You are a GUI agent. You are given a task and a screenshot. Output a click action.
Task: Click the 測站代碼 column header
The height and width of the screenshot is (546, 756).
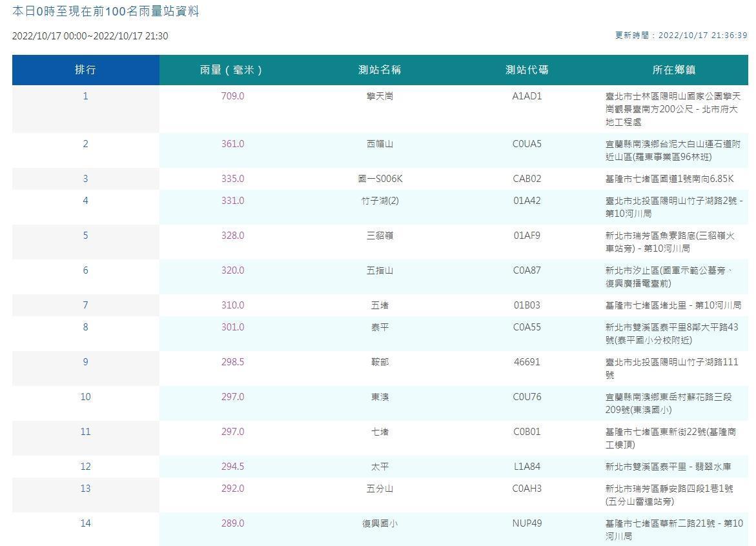(x=527, y=70)
